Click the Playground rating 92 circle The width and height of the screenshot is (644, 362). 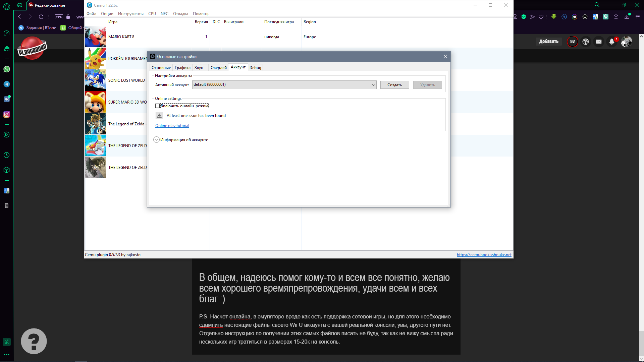[x=573, y=42]
